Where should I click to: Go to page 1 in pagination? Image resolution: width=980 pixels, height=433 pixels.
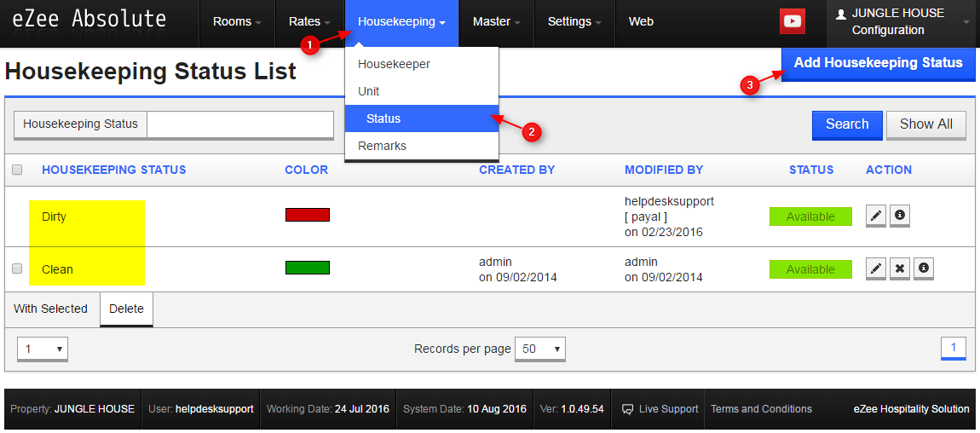(x=953, y=348)
